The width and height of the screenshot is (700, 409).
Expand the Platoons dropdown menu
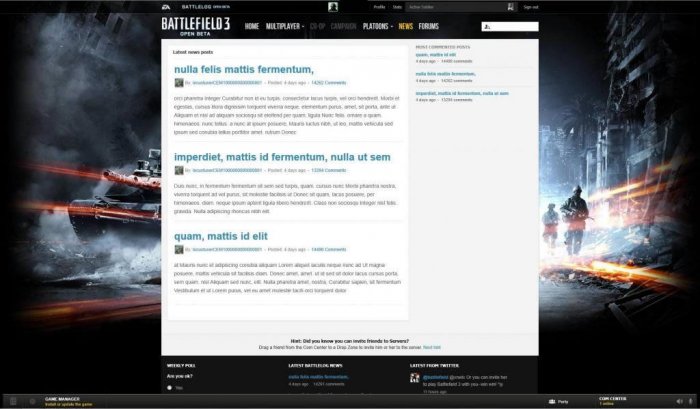click(x=376, y=26)
